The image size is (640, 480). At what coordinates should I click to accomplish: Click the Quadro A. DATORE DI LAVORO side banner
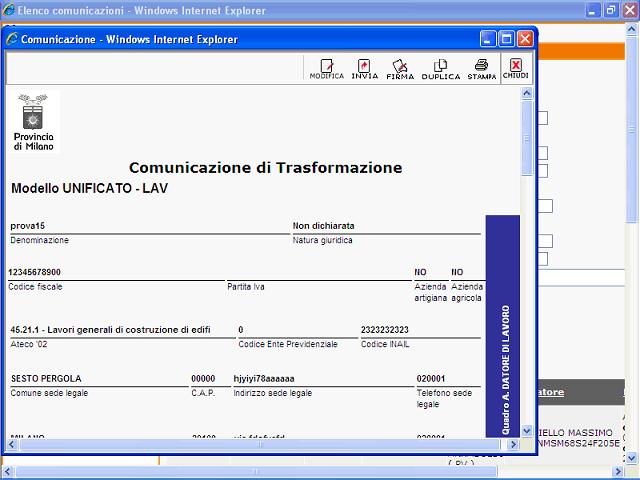click(x=503, y=326)
